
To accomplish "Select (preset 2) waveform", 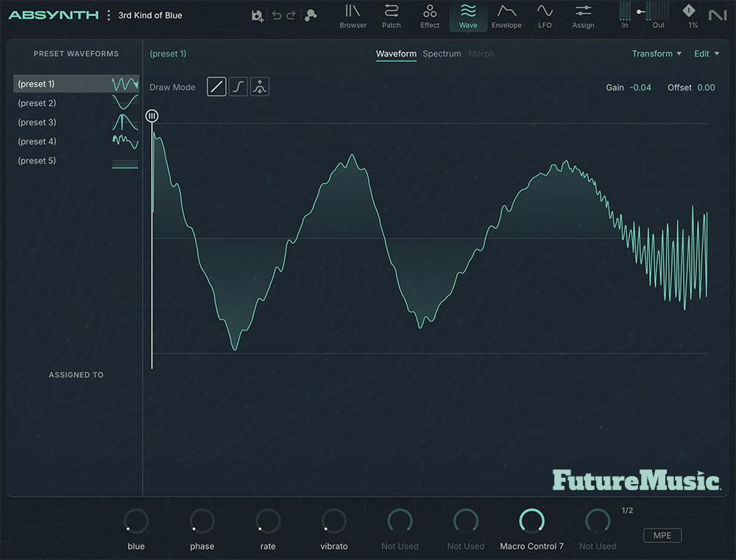I will pyautogui.click(x=77, y=103).
